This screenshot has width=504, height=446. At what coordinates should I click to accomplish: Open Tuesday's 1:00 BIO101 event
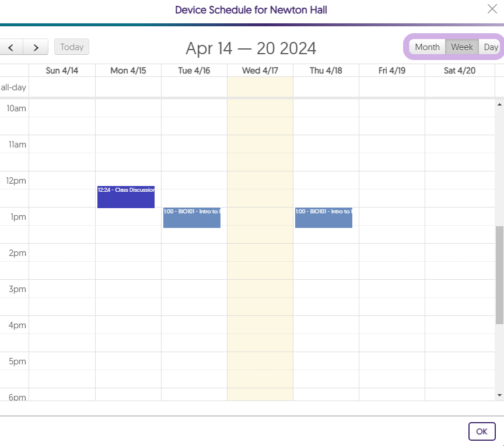(x=192, y=217)
